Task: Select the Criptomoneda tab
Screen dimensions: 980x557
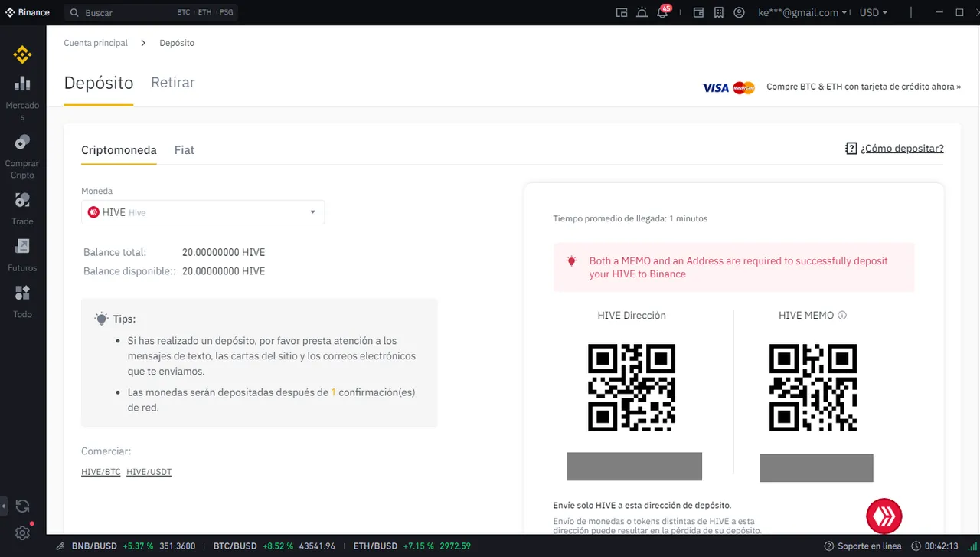Action: 119,150
